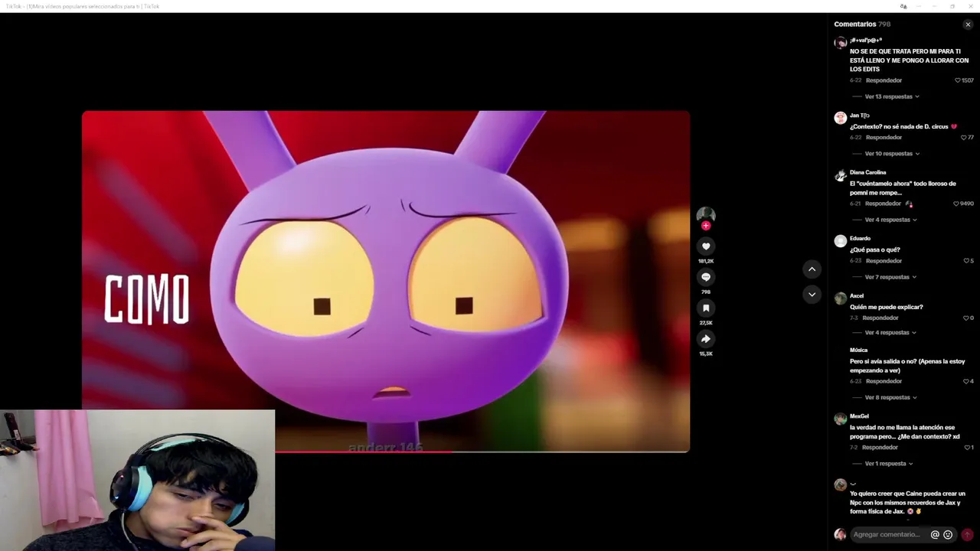Reply to the 'Pero si avía salida' comment
The width and height of the screenshot is (980, 551).
884,381
